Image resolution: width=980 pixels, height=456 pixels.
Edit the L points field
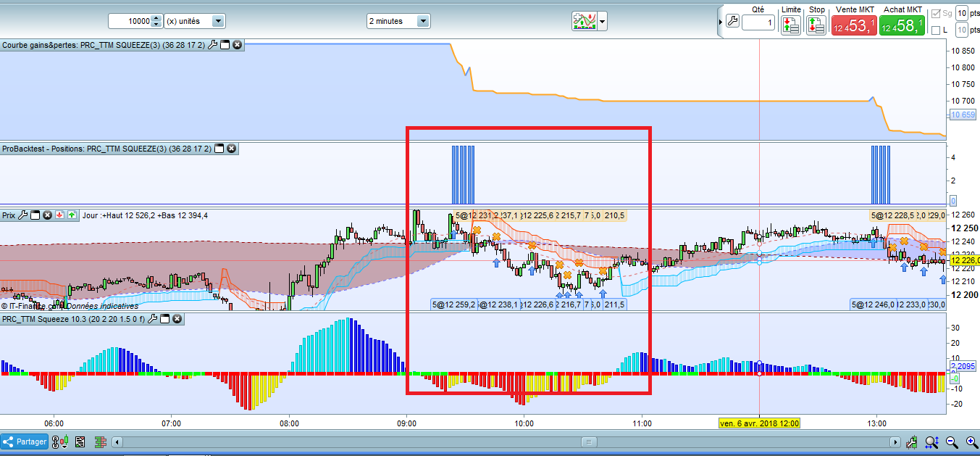tap(961, 30)
